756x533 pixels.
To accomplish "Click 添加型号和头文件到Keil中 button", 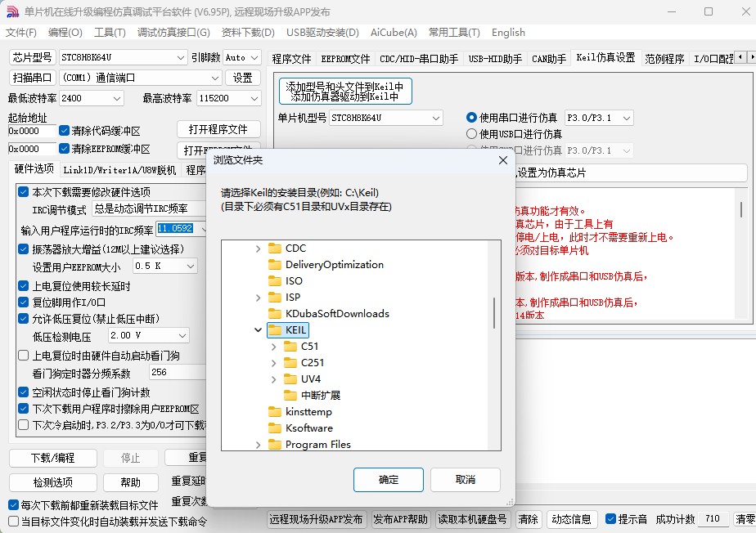I will (x=345, y=91).
